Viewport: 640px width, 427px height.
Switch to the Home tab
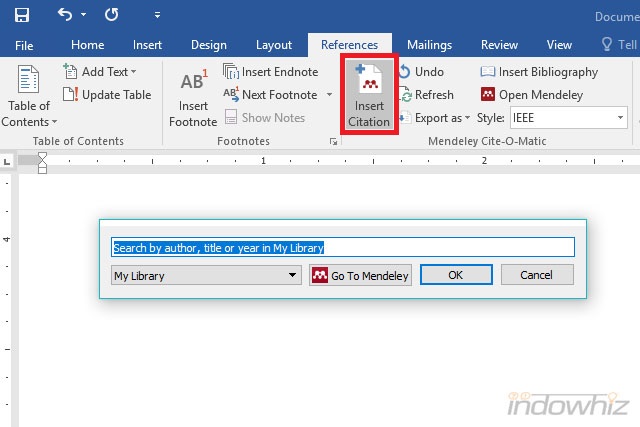coord(87,45)
